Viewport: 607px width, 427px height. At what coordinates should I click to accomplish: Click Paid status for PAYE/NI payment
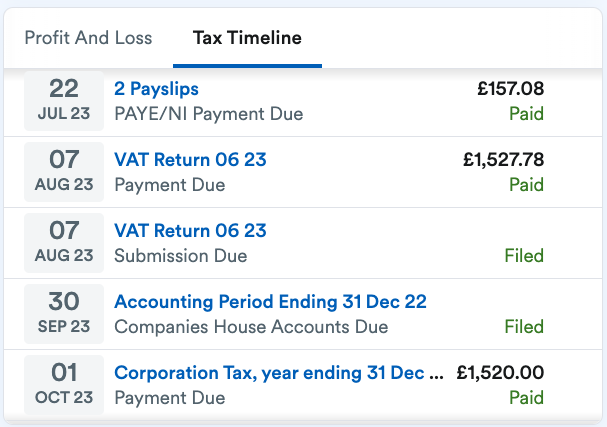pyautogui.click(x=526, y=113)
